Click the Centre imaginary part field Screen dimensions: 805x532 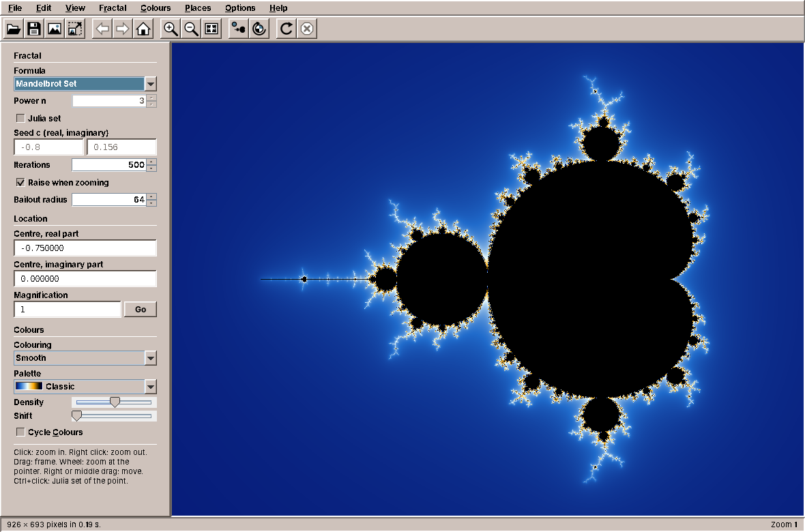coord(85,279)
